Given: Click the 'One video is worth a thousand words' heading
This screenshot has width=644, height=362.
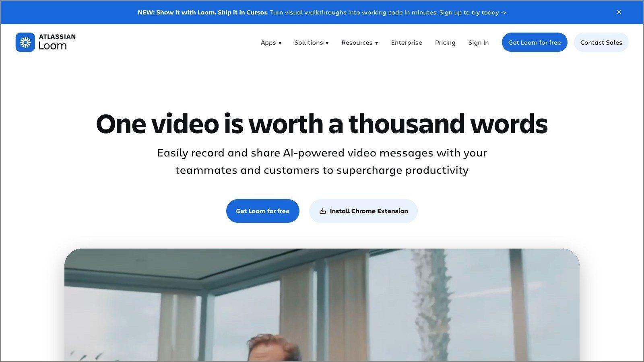Looking at the screenshot, I should (x=322, y=124).
